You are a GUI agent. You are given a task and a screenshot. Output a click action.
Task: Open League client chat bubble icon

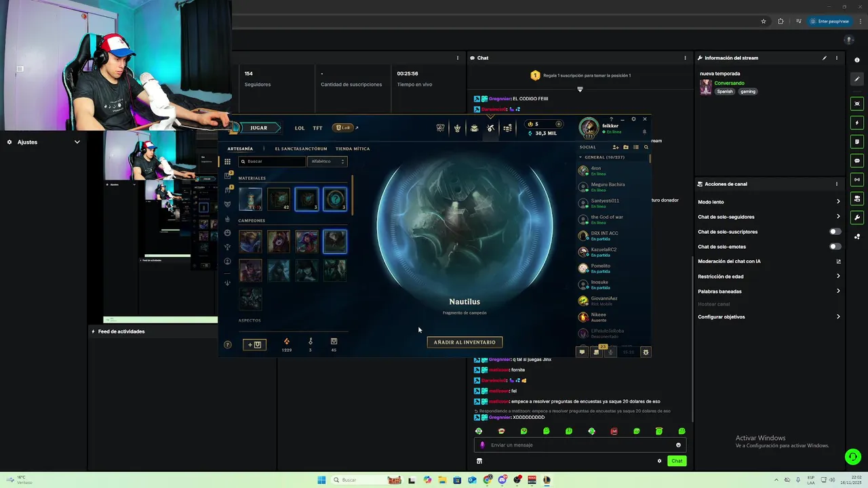582,352
